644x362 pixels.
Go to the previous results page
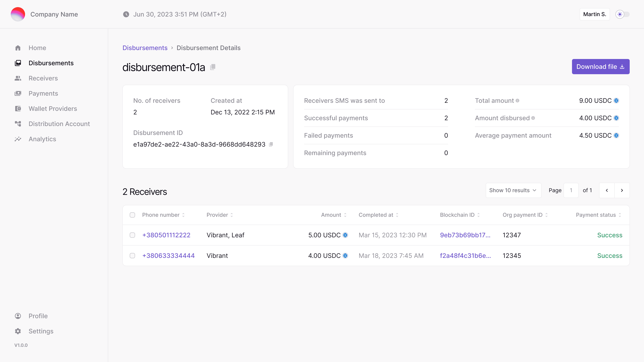[607, 190]
